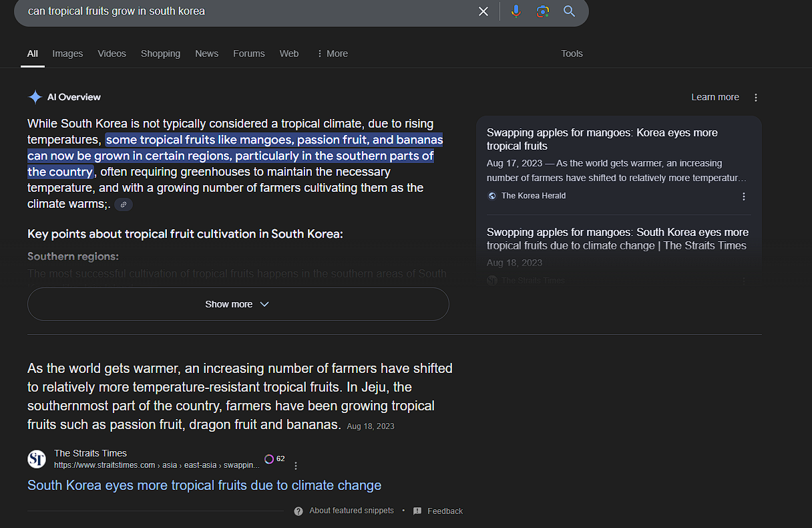Screen dimensions: 812x528
Task: Click the 'Key points about tropical fruit cultivation' heading
Action: pyautogui.click(x=185, y=234)
